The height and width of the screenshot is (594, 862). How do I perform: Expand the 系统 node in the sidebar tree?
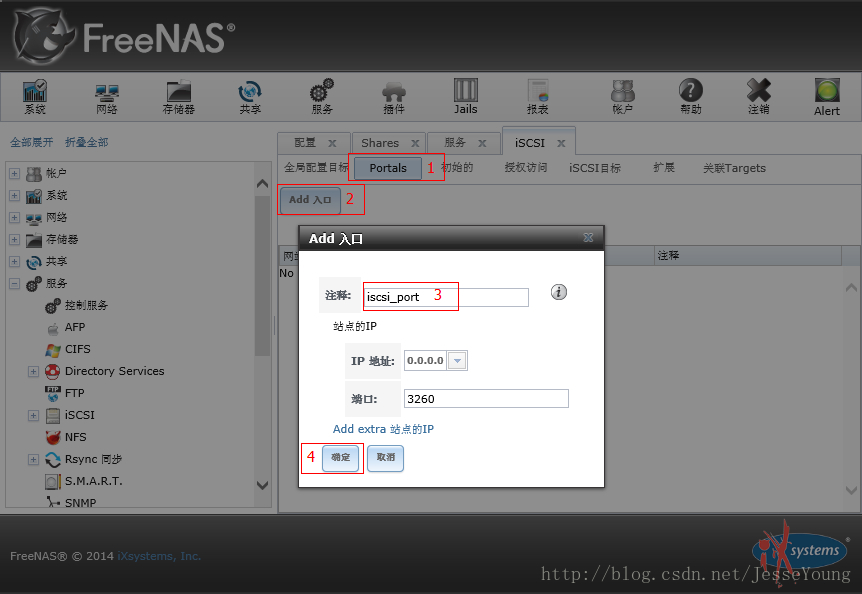tap(14, 196)
